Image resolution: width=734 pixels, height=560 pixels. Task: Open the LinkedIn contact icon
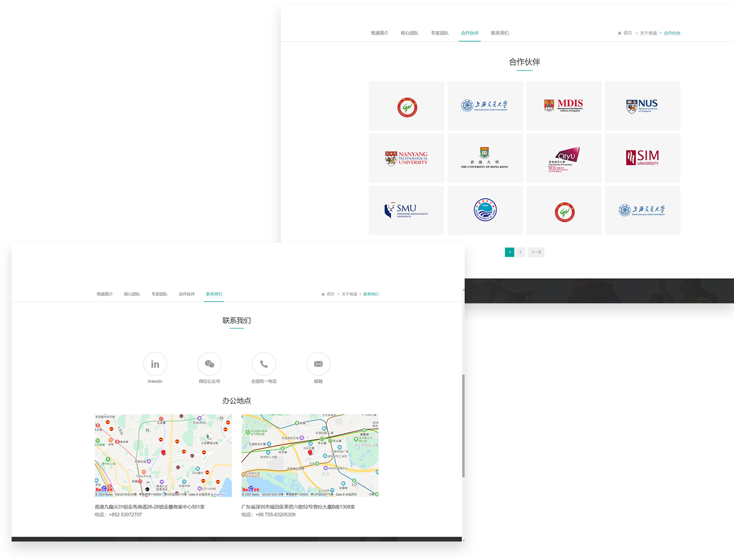pos(155,364)
